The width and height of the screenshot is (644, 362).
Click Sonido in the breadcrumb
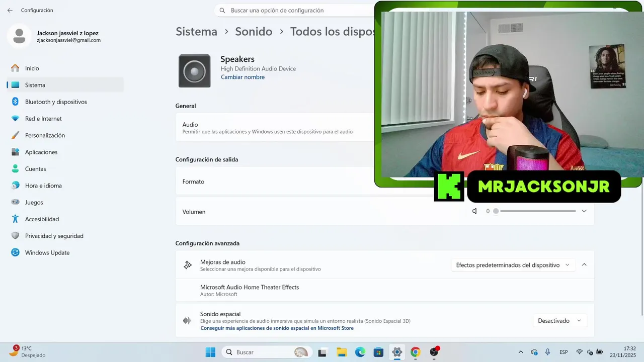(254, 32)
